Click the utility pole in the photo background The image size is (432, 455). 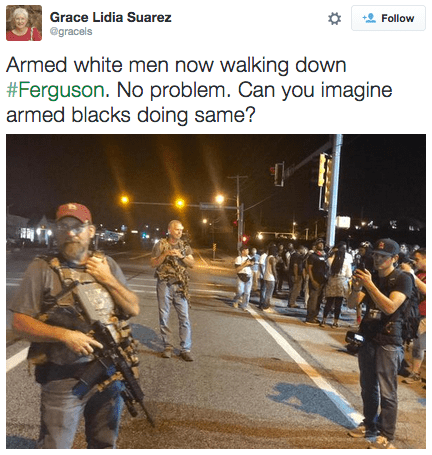[238, 210]
